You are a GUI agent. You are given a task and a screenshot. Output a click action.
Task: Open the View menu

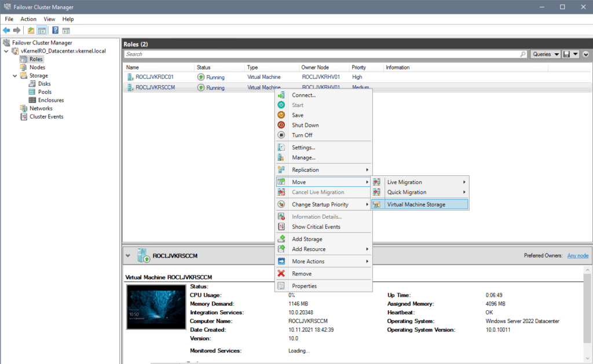pyautogui.click(x=49, y=19)
